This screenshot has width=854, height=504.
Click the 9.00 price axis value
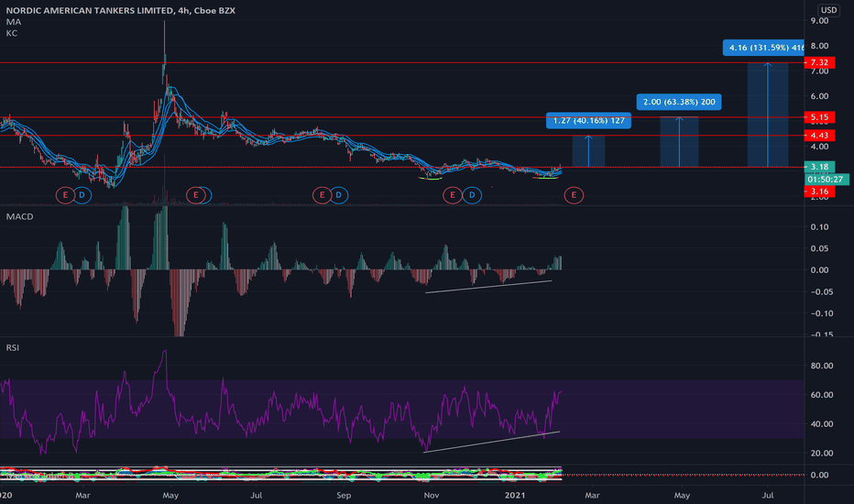[x=819, y=21]
